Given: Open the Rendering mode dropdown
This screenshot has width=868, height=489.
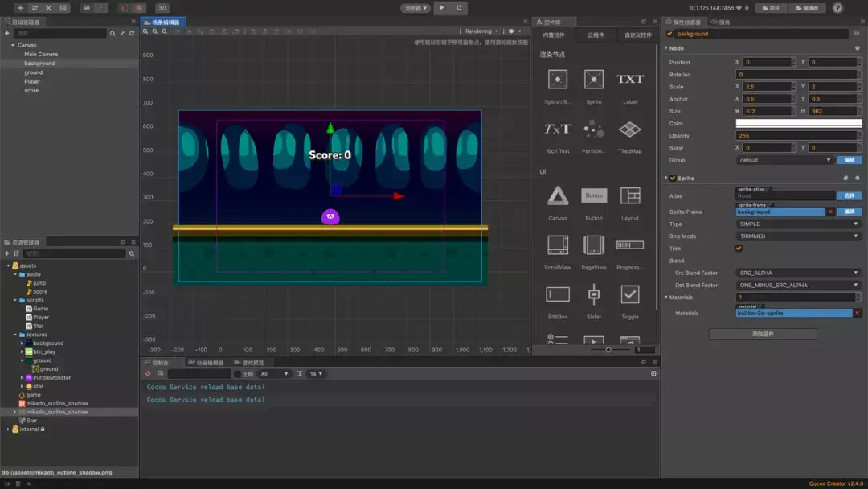Looking at the screenshot, I should [x=481, y=31].
